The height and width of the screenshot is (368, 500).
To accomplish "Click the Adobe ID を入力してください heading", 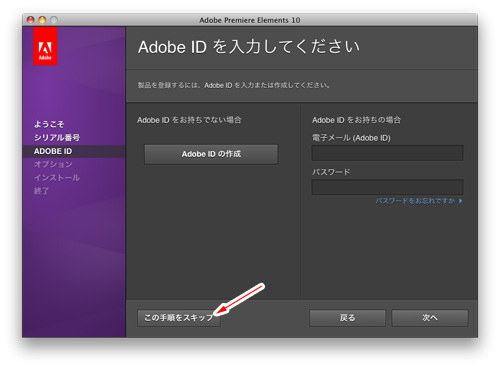I will [x=249, y=47].
